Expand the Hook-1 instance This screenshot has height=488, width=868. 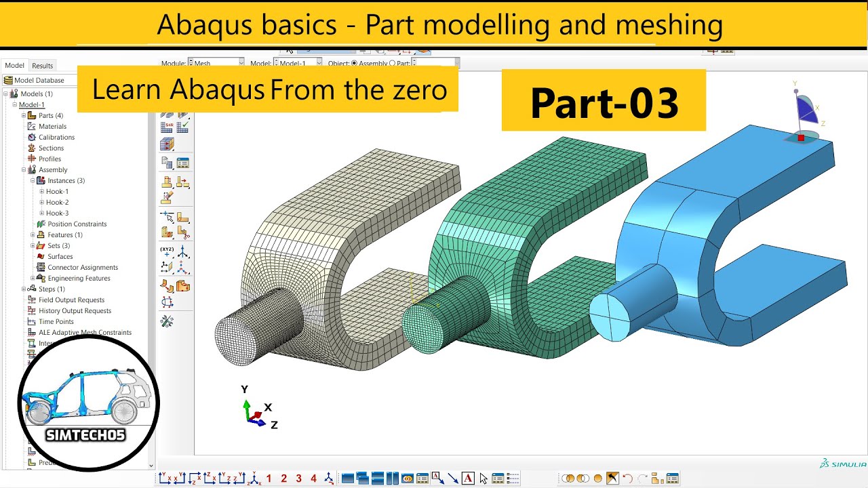pos(41,191)
